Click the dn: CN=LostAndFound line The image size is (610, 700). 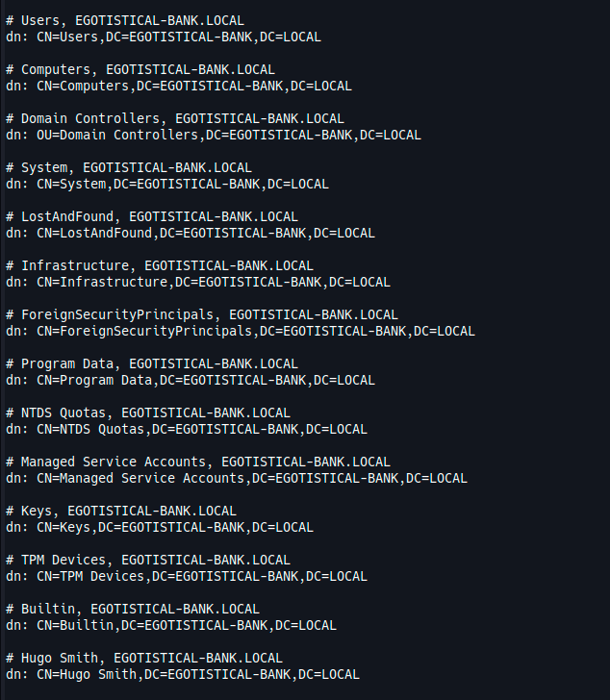tap(191, 233)
